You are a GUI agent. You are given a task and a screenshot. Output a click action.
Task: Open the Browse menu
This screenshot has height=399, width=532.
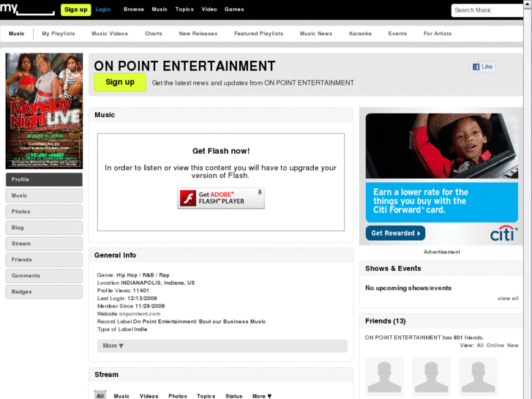tap(134, 10)
